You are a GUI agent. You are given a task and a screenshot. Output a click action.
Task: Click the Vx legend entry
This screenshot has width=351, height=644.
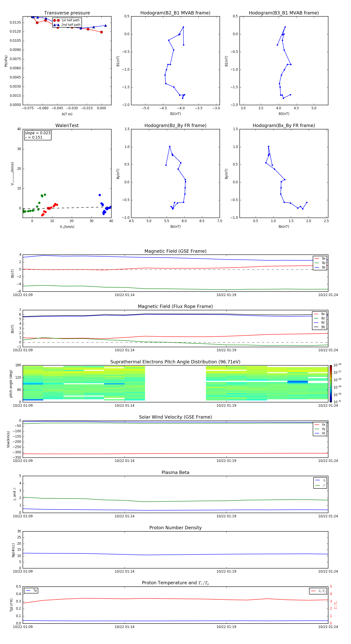[320, 424]
